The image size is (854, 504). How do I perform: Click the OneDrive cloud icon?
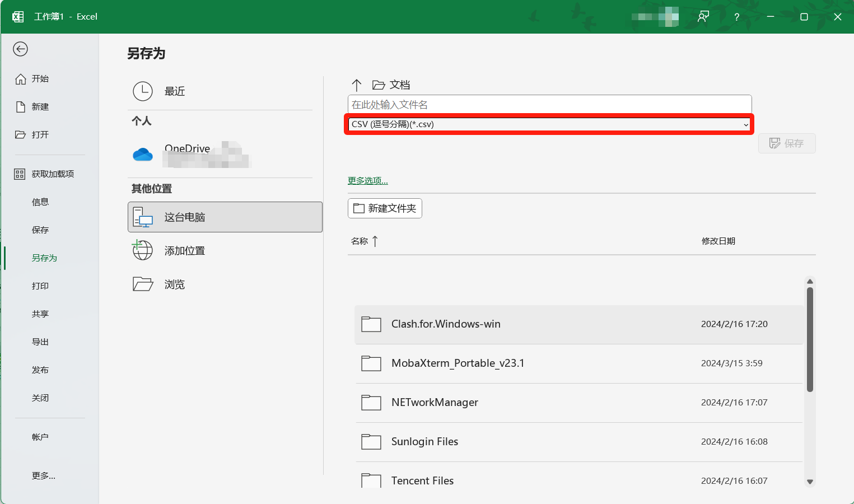click(x=143, y=155)
